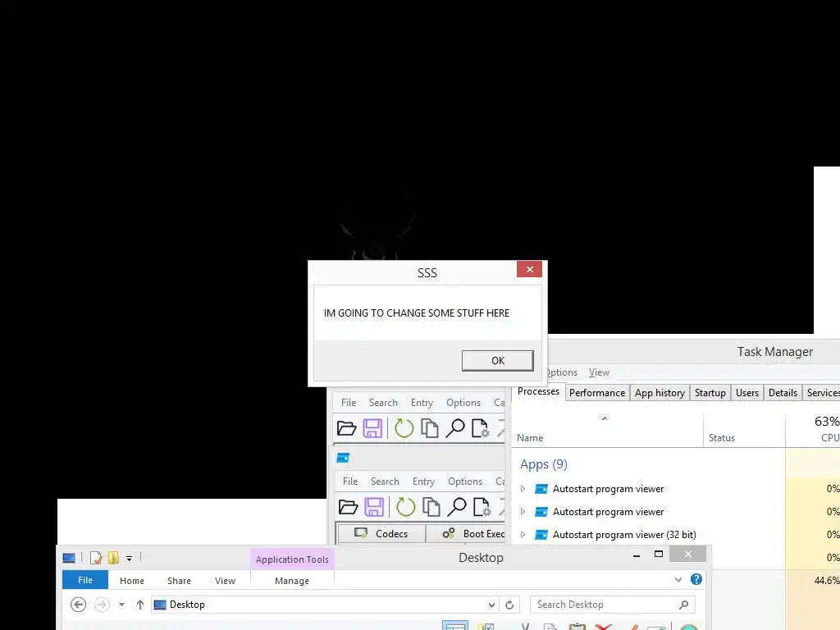Click the Autostart window title bar app icon
Viewport: 840px width, 630px height.
tap(343, 458)
